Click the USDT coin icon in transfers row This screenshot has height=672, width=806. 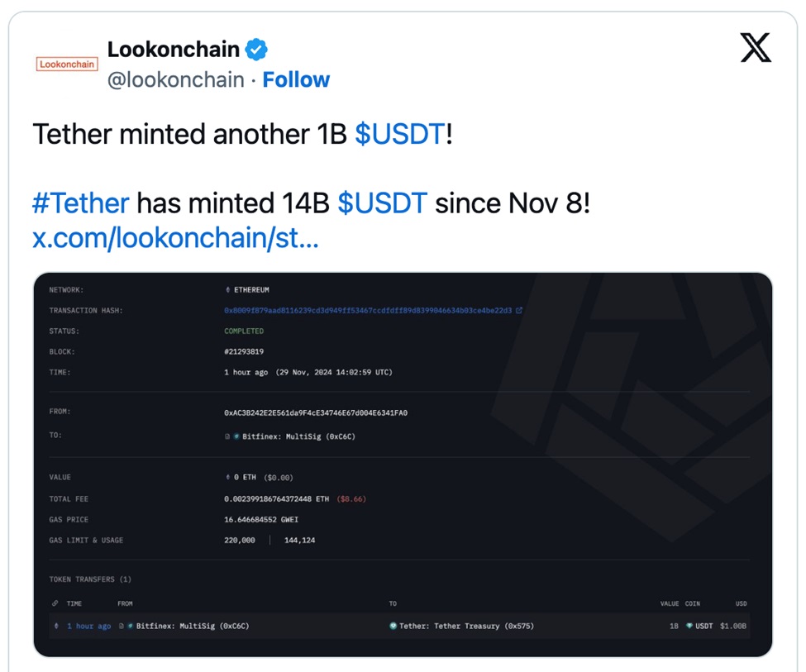point(689,626)
